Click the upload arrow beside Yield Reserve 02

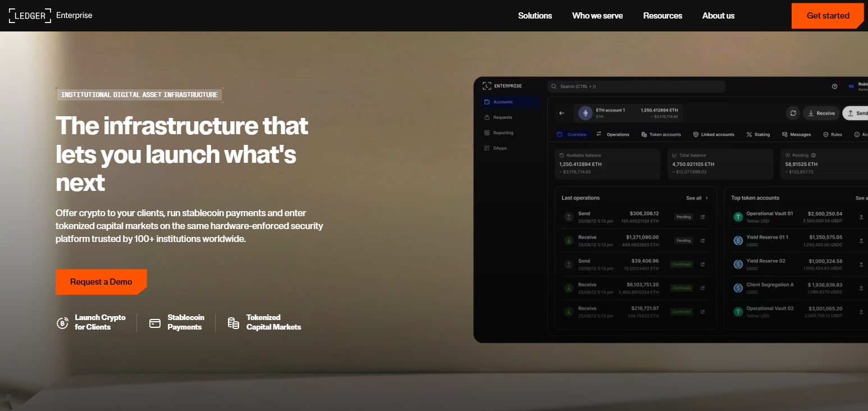pos(861,264)
